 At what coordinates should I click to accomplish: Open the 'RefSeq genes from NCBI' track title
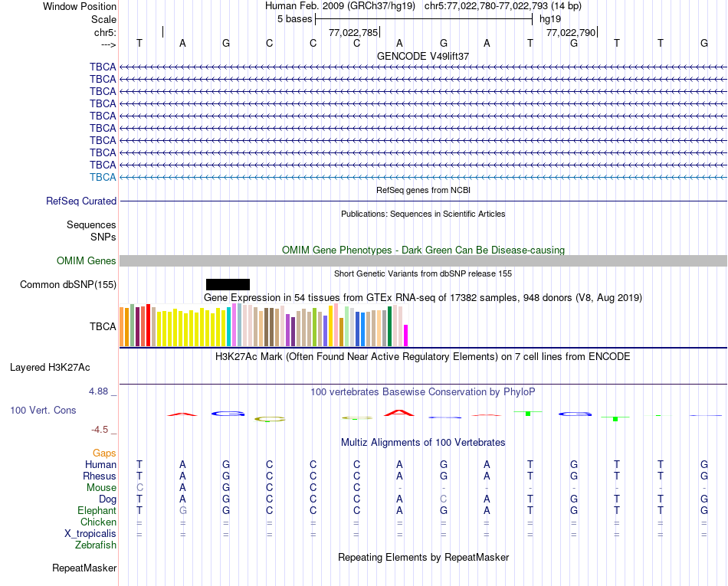(x=423, y=190)
